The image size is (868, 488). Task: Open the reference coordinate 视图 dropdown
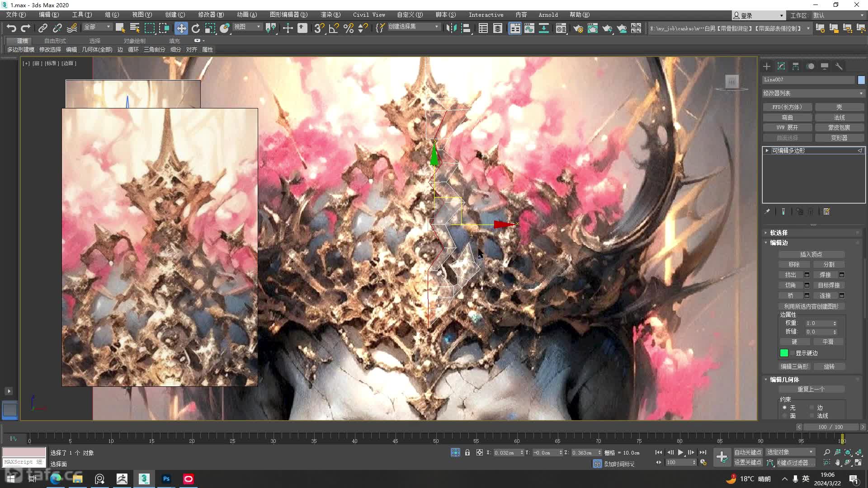247,27
